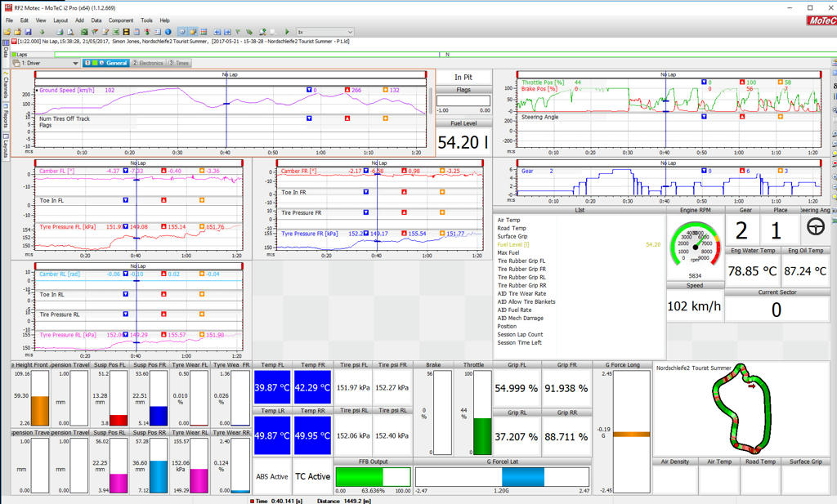Click the green download arrow toolbar icon
This screenshot has width=837, height=504.
pos(43,32)
